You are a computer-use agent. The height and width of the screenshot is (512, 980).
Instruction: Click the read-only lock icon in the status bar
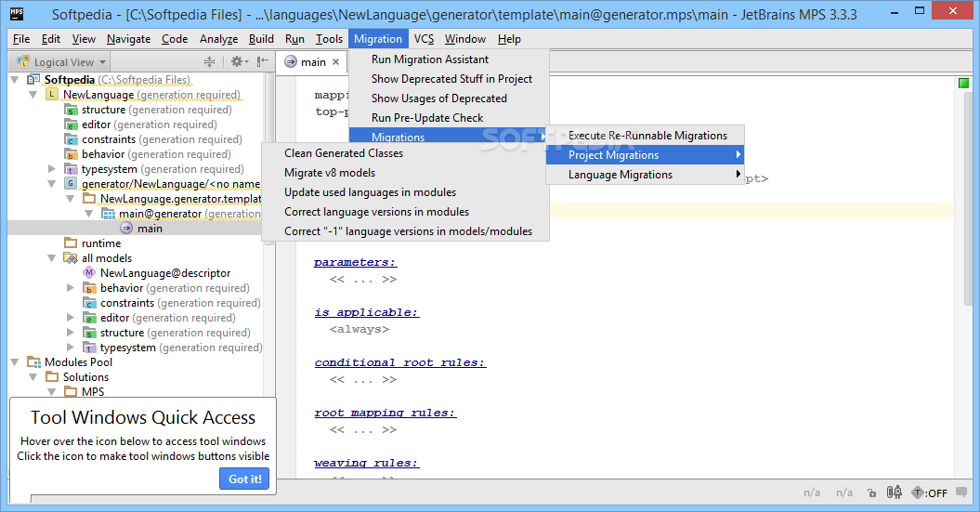(x=872, y=493)
